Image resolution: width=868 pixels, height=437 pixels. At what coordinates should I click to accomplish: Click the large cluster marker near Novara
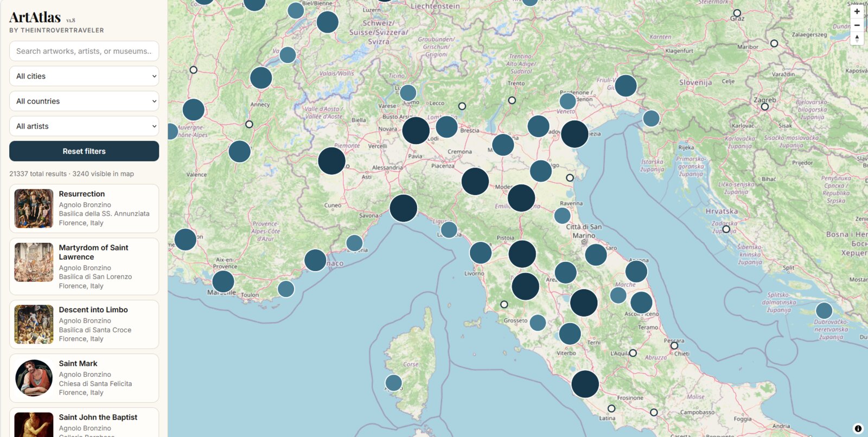(x=416, y=130)
